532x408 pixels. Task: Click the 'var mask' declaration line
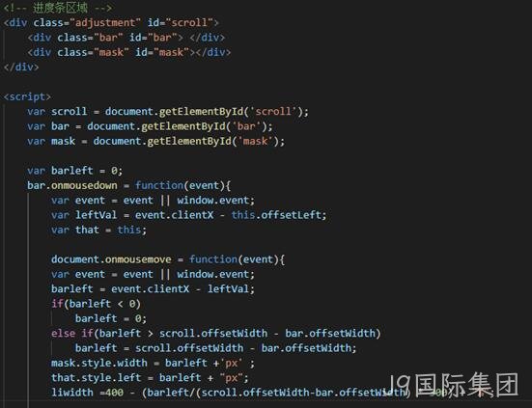[156, 141]
